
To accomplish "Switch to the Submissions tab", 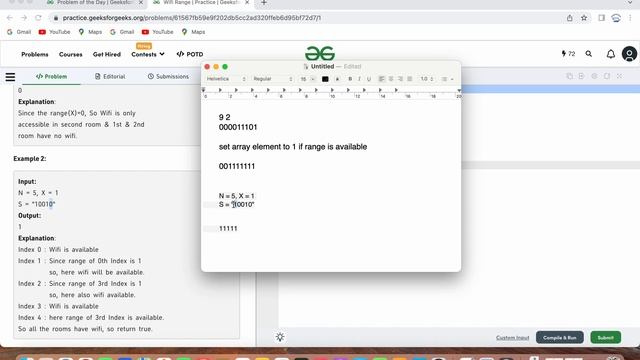I will pyautogui.click(x=168, y=76).
